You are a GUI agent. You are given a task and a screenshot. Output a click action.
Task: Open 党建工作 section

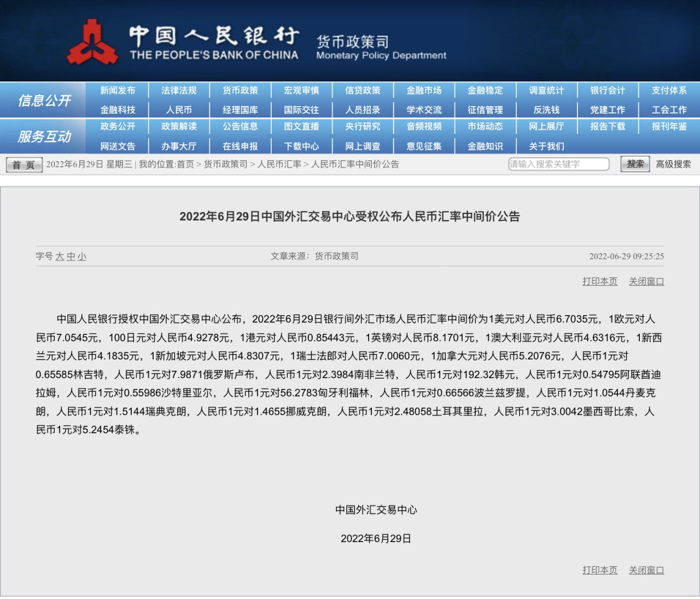[x=608, y=110]
